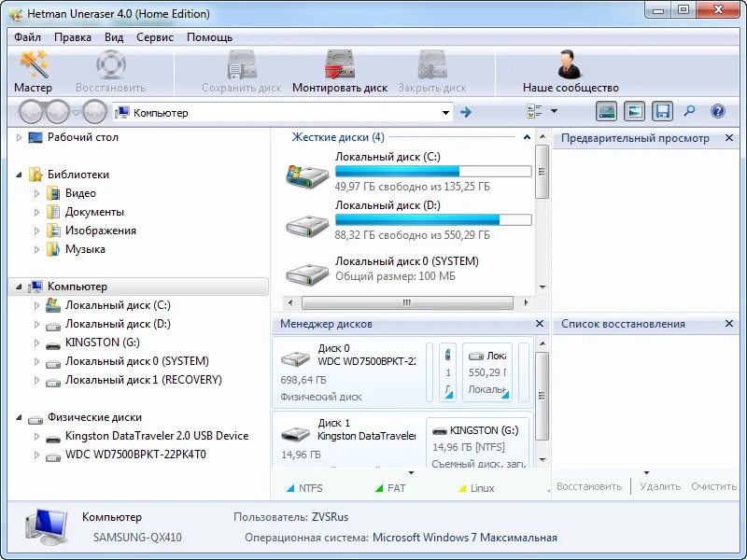Open the Вид menu

[x=114, y=37]
